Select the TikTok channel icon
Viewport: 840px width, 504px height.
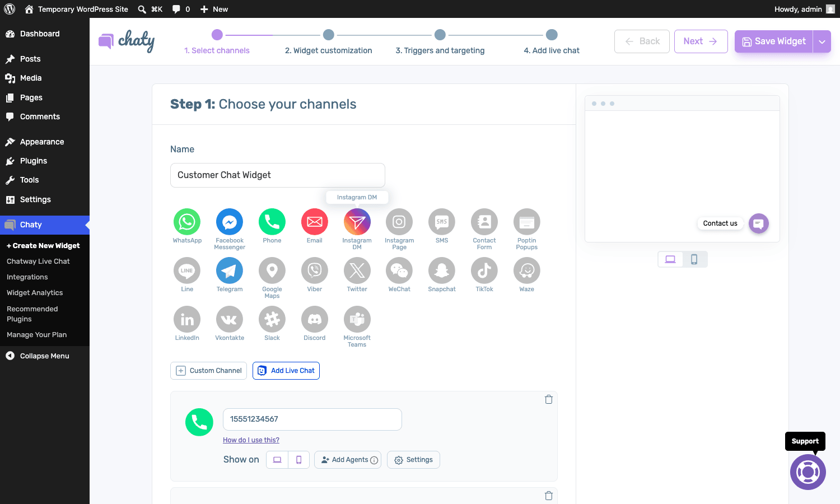point(484,271)
